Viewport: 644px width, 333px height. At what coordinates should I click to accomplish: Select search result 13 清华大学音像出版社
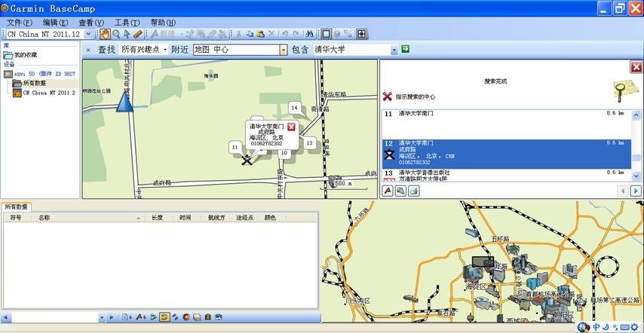tap(507, 176)
